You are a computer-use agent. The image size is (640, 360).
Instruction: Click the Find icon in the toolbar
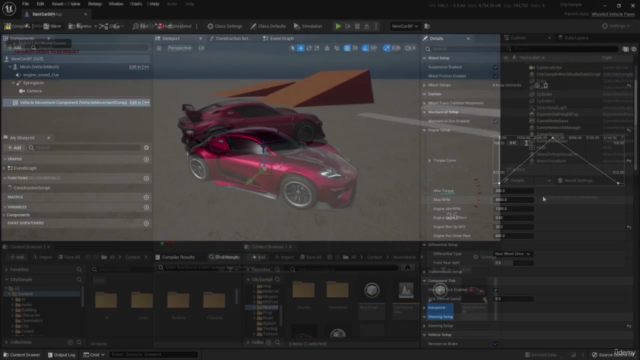(140, 26)
